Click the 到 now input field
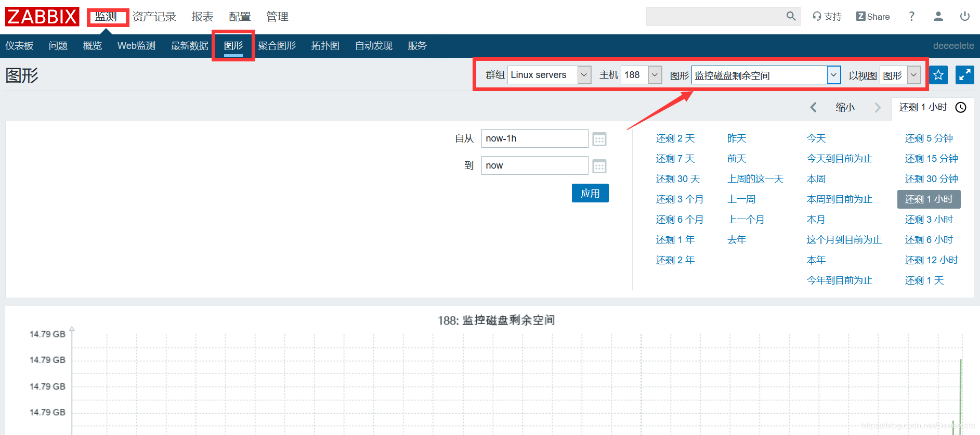The height and width of the screenshot is (435, 980). pos(534,165)
